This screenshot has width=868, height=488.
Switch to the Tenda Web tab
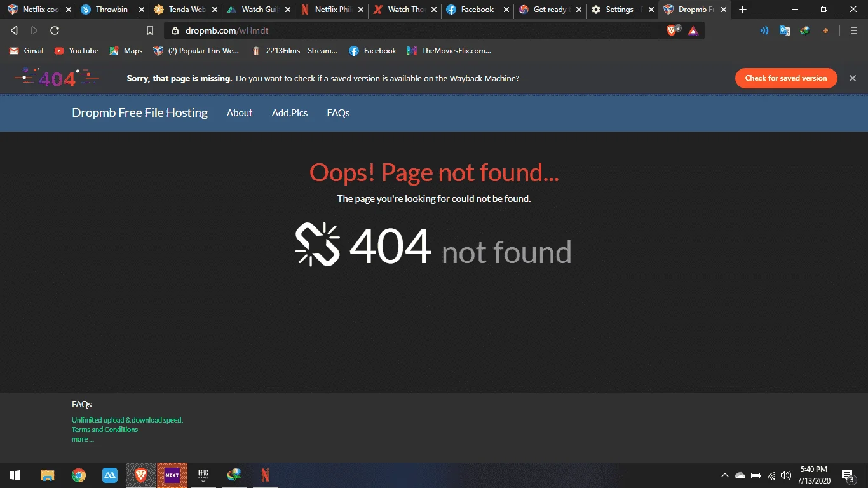(x=184, y=10)
